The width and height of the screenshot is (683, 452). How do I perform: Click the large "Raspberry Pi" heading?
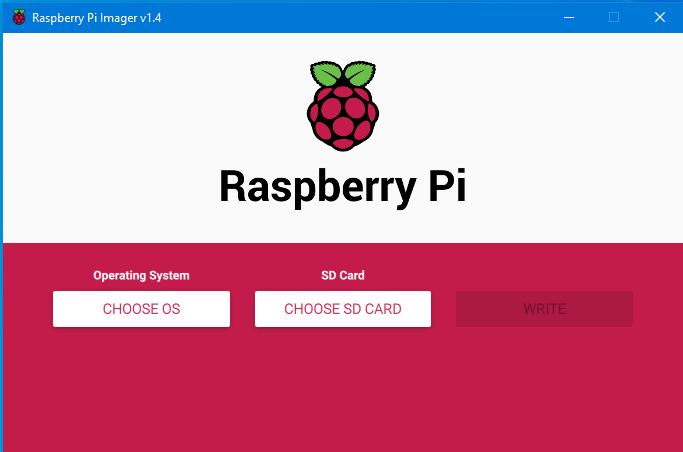click(343, 187)
